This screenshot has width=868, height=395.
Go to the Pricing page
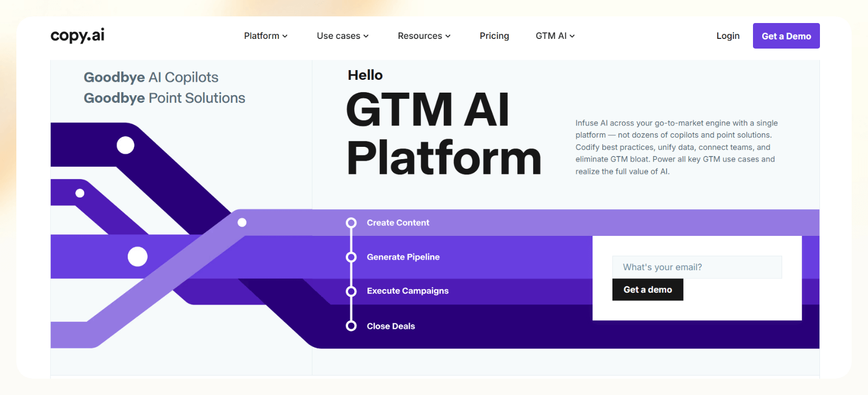pyautogui.click(x=494, y=36)
